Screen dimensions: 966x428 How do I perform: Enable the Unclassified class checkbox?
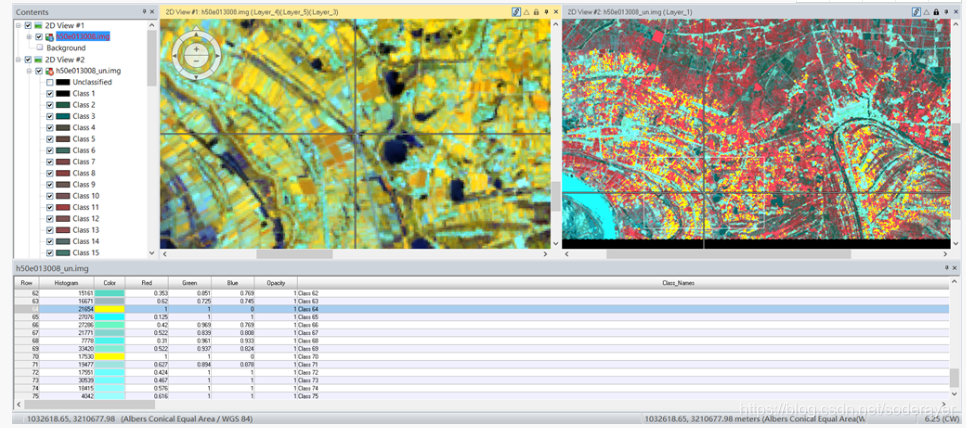click(x=50, y=82)
